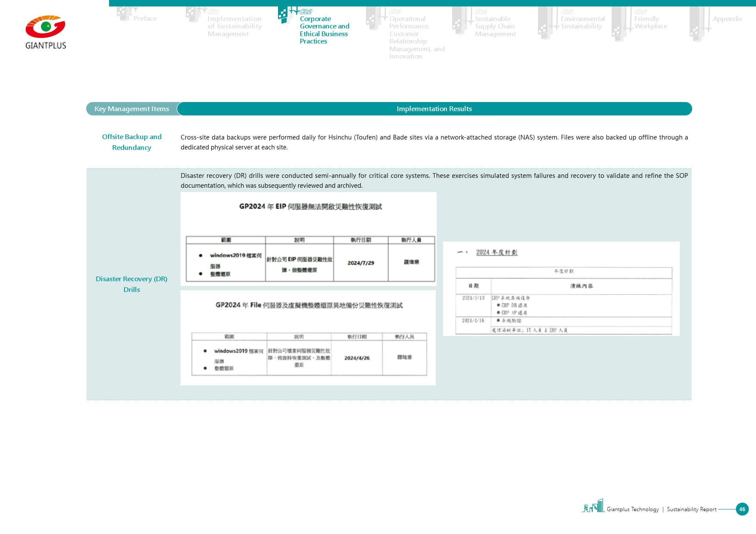Open Corporate Governance and Ethical Business Practices
Image resolution: width=756 pixels, height=534 pixels.
324,30
